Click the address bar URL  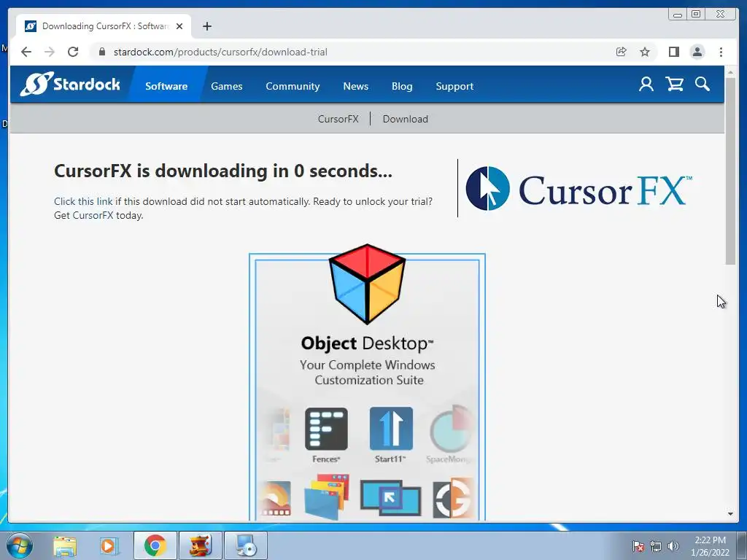[220, 52]
